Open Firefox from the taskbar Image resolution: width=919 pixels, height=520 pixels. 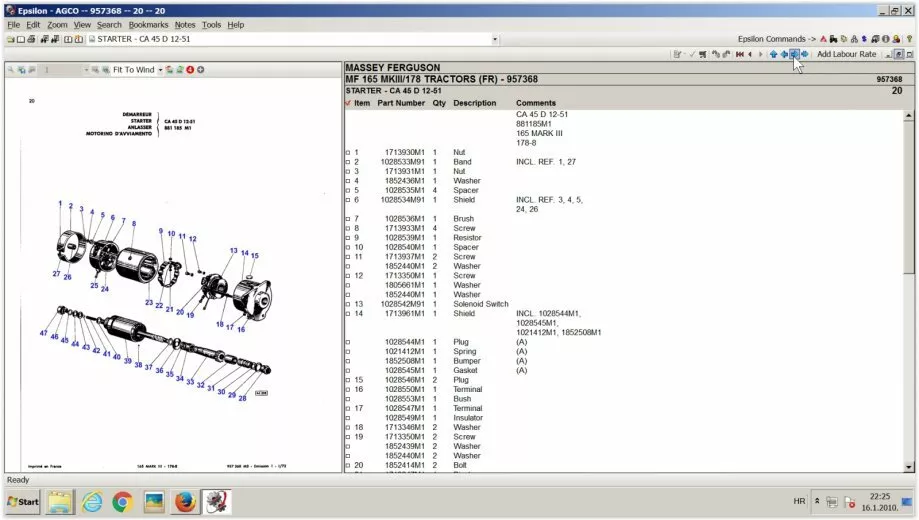pyautogui.click(x=185, y=502)
